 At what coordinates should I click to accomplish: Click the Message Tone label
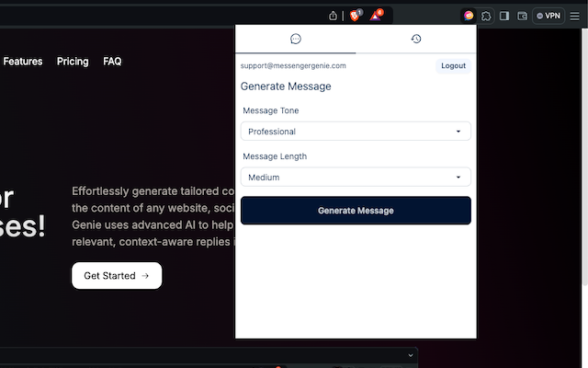[x=271, y=110]
